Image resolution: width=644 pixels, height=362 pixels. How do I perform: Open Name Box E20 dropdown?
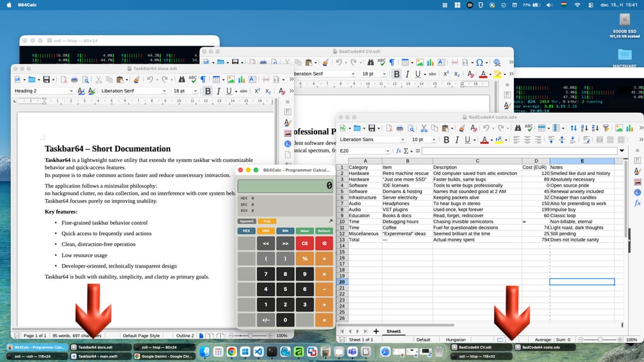[x=387, y=151]
